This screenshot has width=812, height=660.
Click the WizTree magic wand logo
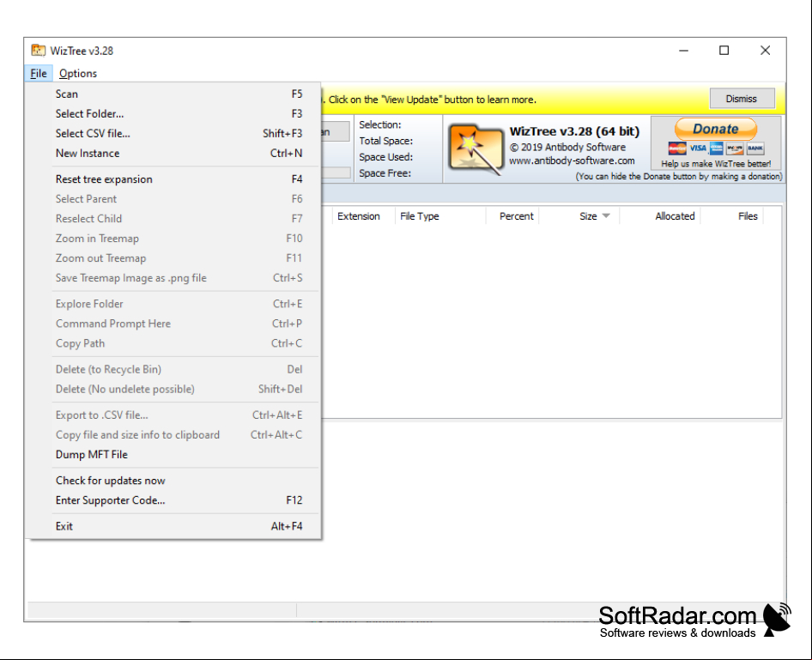click(476, 148)
